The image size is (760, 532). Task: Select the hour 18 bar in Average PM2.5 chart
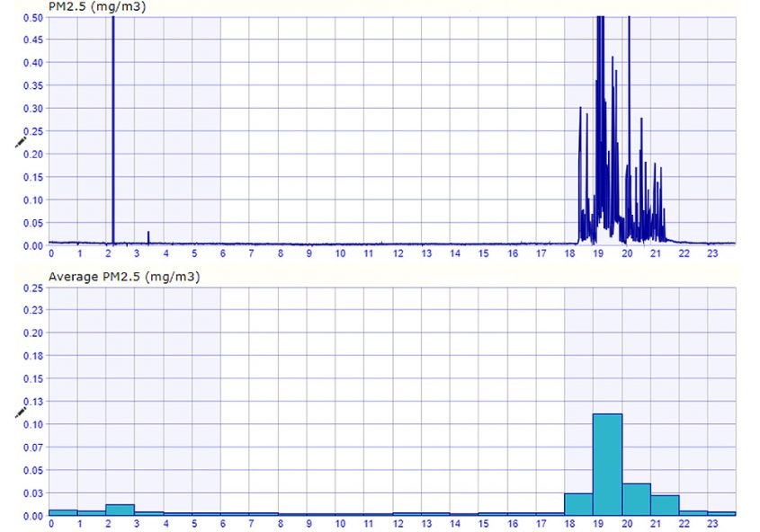pos(578,504)
